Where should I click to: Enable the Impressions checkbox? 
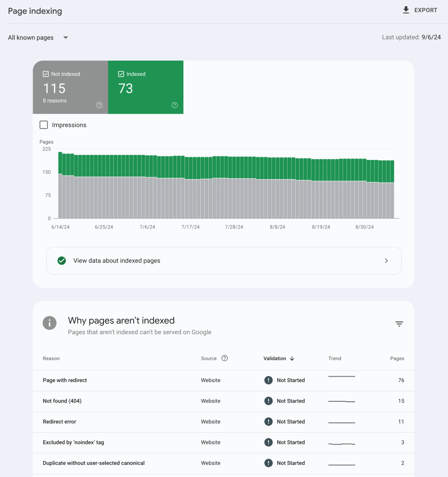[x=44, y=125]
